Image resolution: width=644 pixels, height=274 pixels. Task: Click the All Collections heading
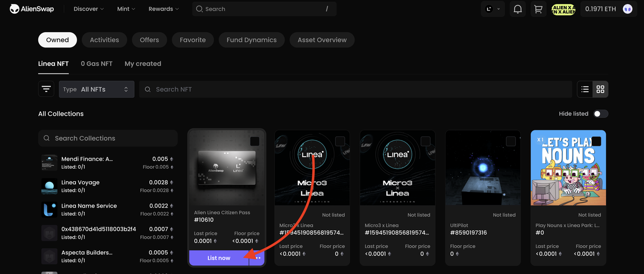point(61,114)
